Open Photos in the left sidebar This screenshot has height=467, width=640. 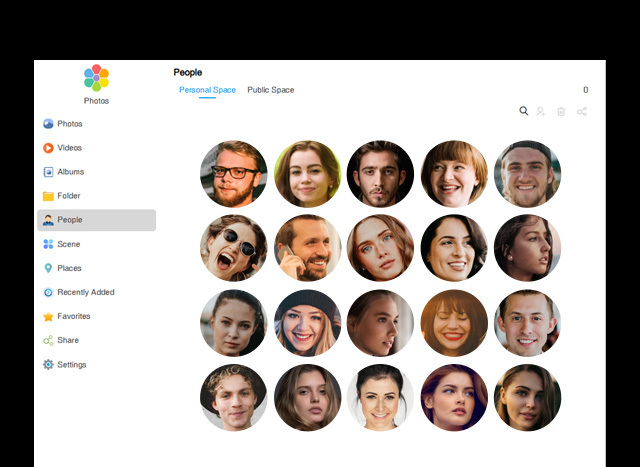pos(69,124)
